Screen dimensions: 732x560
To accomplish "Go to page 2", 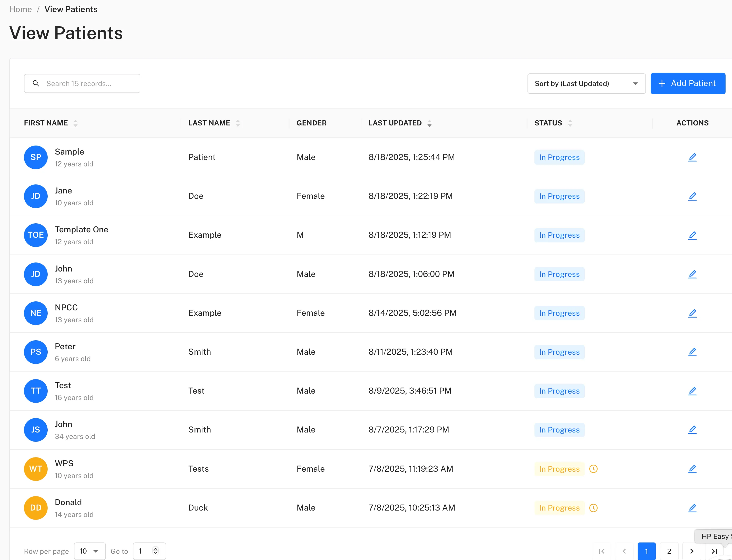I will coord(669,551).
